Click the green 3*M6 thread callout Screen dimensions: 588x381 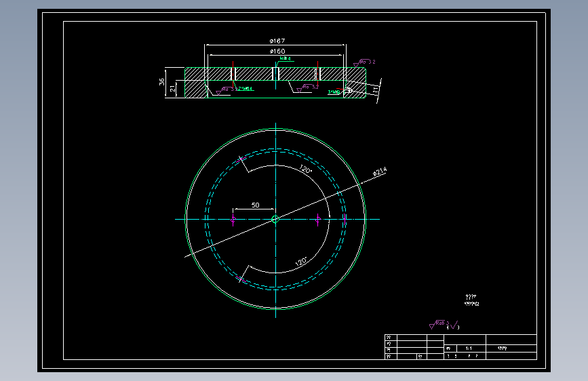pyautogui.click(x=334, y=92)
